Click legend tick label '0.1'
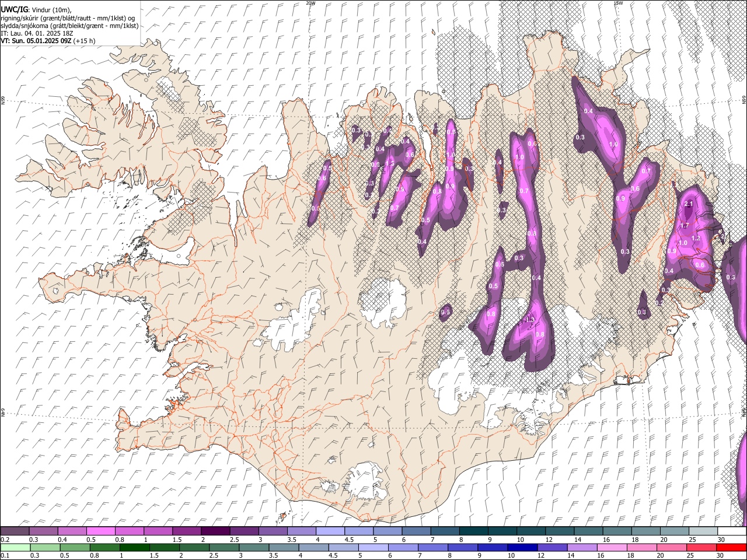The height and width of the screenshot is (560, 747). point(4,556)
